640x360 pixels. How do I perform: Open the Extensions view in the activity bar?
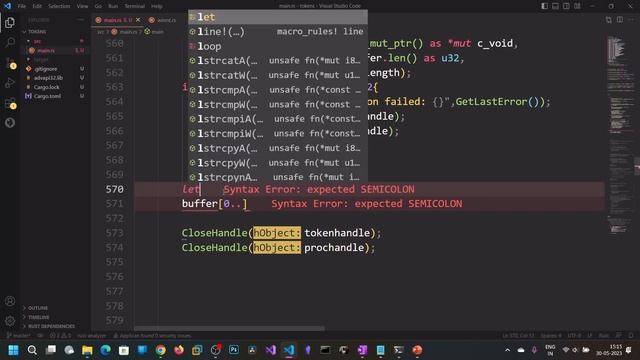(10, 103)
